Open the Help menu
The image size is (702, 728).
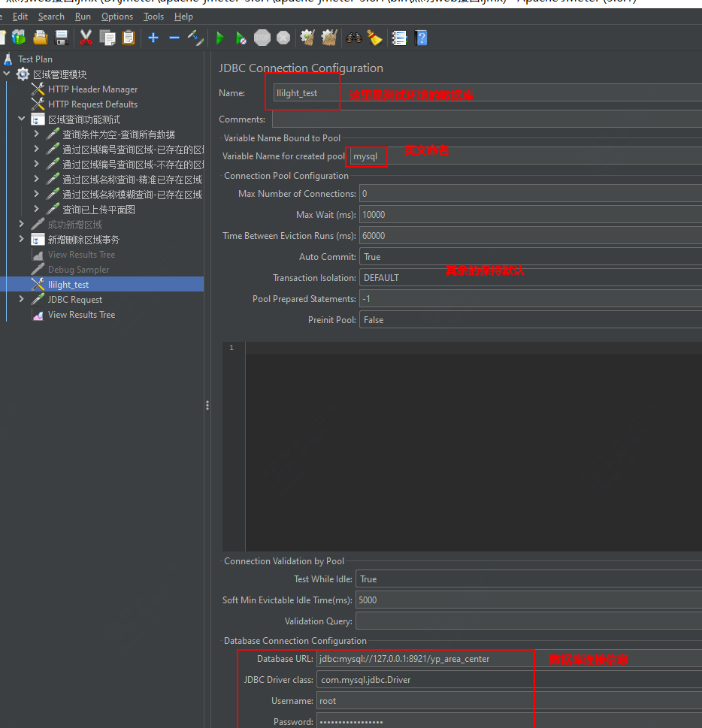tap(183, 17)
